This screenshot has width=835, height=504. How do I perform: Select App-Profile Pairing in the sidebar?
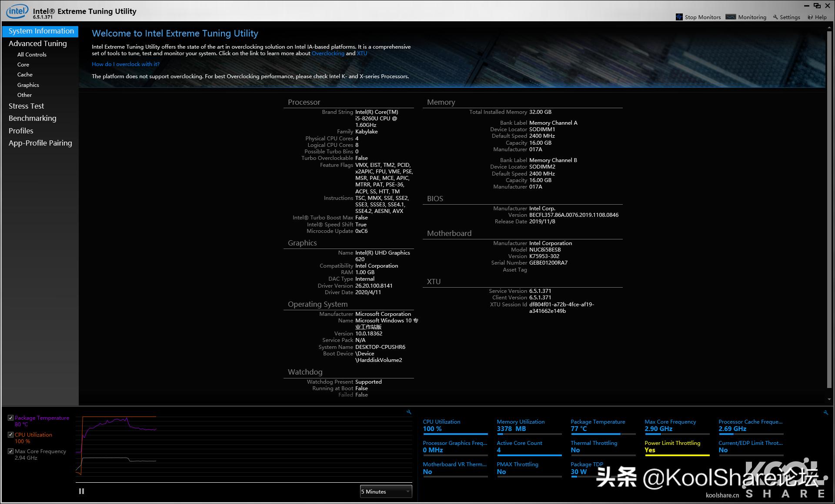point(40,143)
